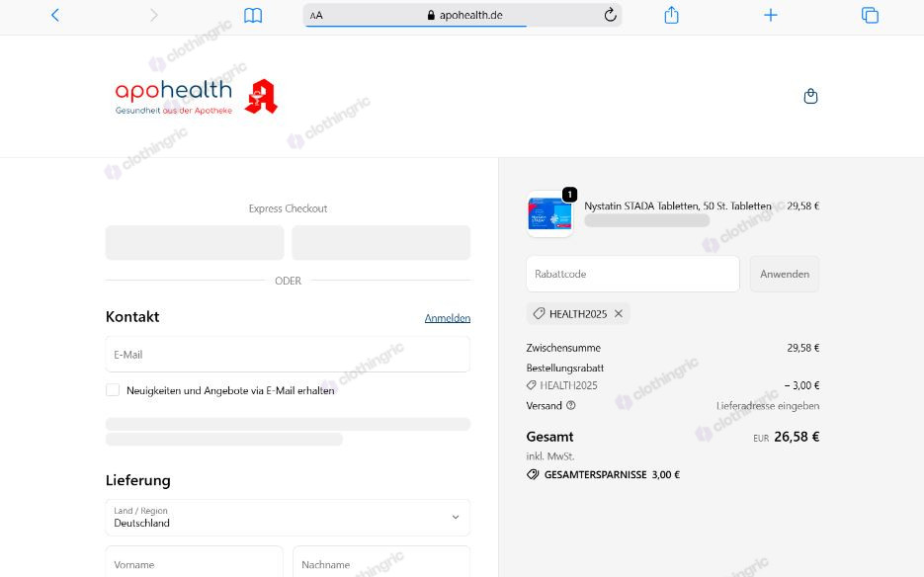
Task: Reload the page with the refresh icon
Action: (610, 15)
